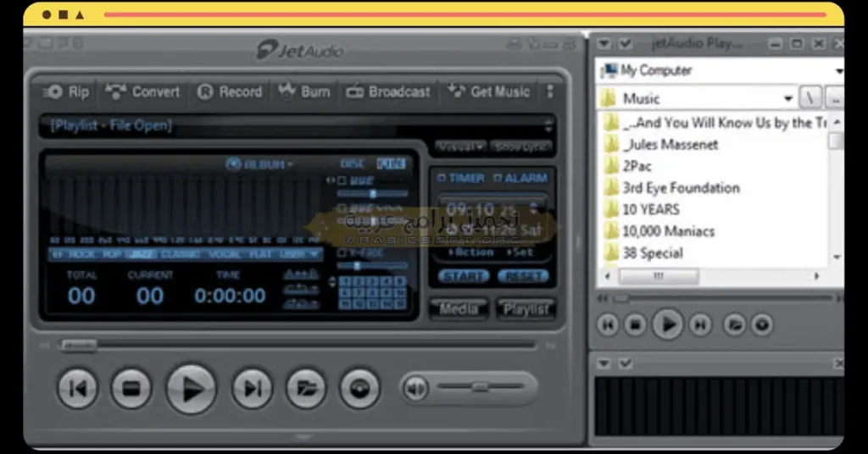Open files with main player folder button
The height and width of the screenshot is (454, 868).
(x=306, y=388)
